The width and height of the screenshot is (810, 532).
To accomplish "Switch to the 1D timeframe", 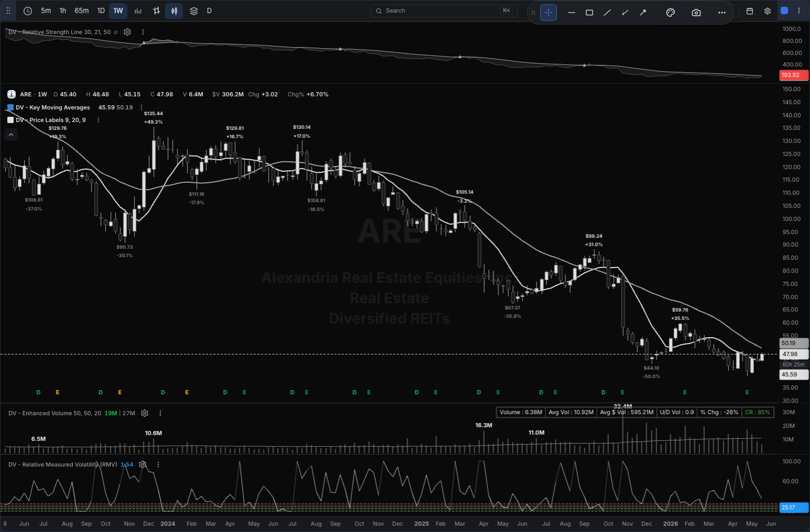I will coord(101,10).
